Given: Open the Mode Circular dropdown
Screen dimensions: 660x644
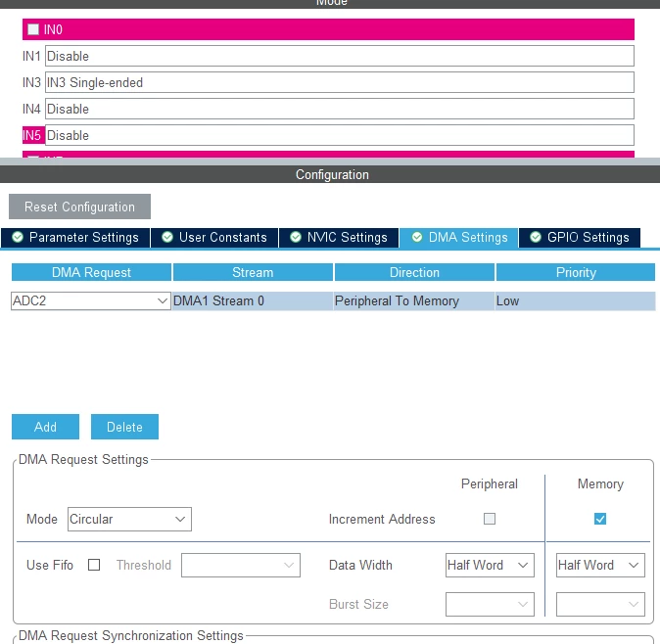Looking at the screenshot, I should coord(129,519).
